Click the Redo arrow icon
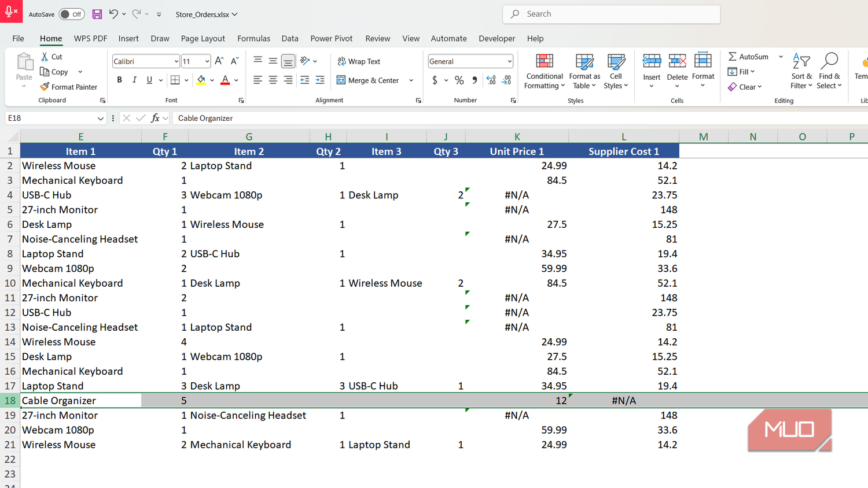 point(137,14)
